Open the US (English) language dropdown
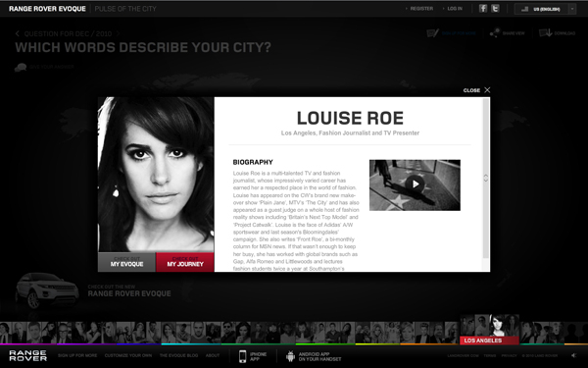The image size is (588, 368). 545,9
